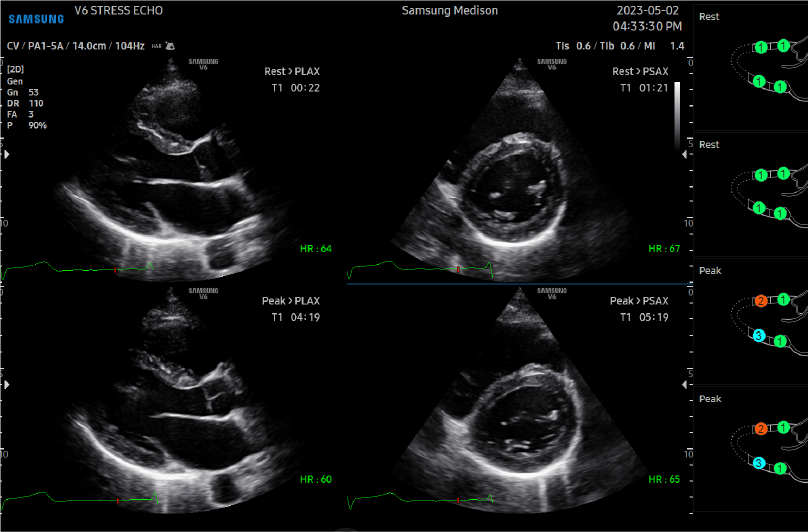This screenshot has width=808, height=532.
Task: Click the 'Rest > PLAX' label
Action: point(292,71)
